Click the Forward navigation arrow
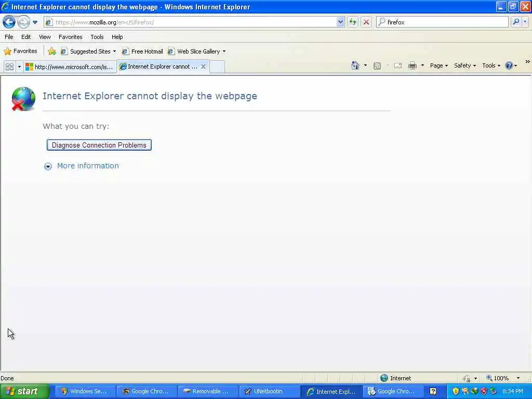This screenshot has height=399, width=532. tap(23, 22)
